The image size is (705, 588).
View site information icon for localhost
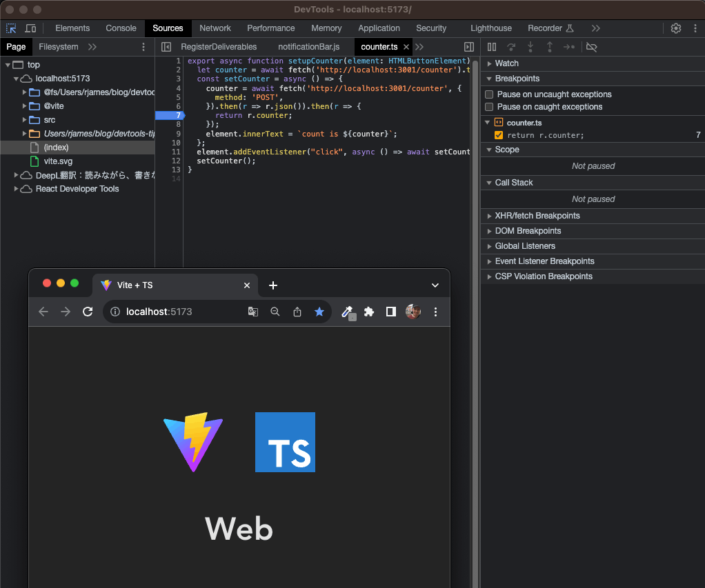pyautogui.click(x=115, y=312)
